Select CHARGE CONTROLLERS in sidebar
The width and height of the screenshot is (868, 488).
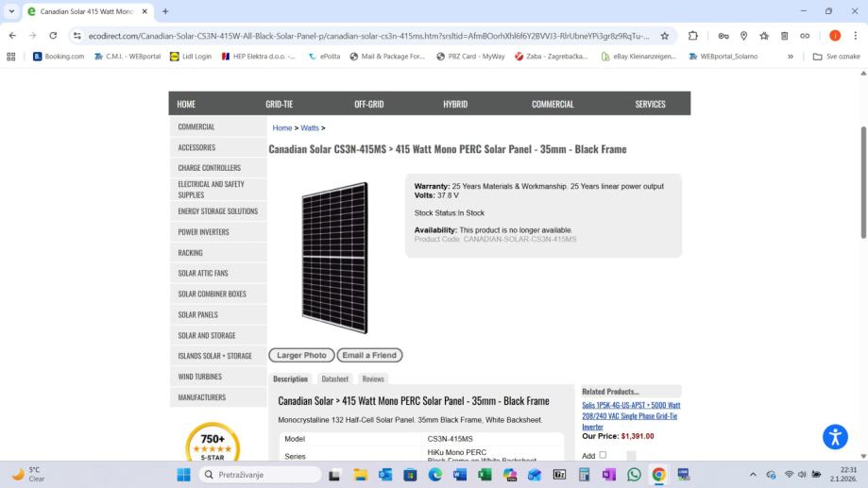pyautogui.click(x=218, y=168)
